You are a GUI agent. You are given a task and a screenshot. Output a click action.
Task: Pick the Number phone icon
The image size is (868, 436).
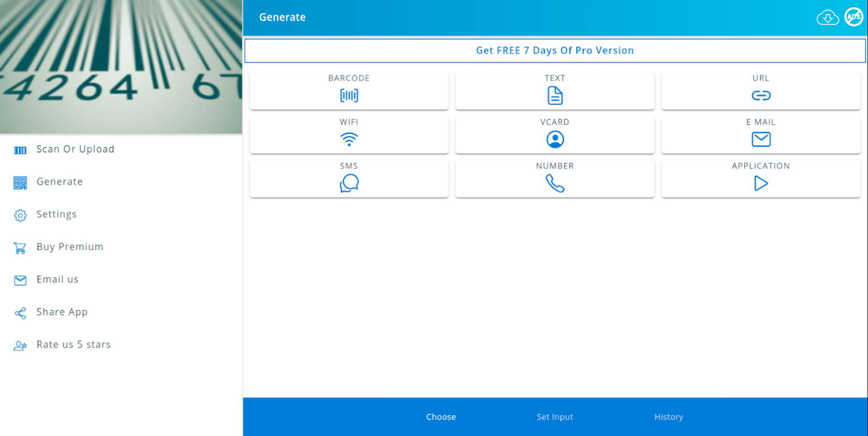[555, 183]
